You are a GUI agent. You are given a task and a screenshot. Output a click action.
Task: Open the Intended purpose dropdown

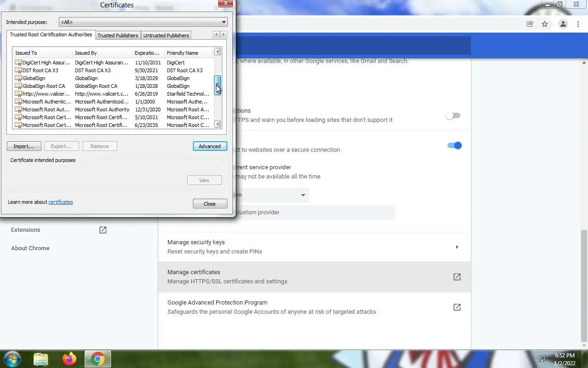click(x=143, y=22)
